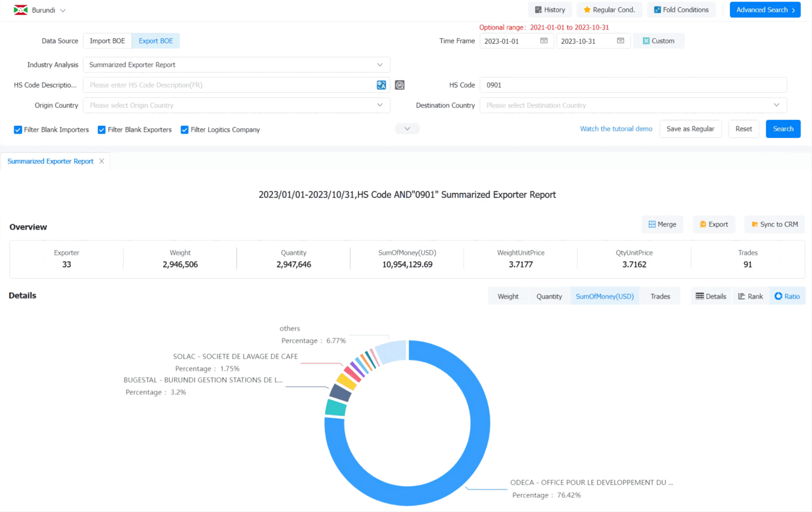Click the Quantity value 2,947,646
This screenshot has height=512, width=812.
pos(293,264)
